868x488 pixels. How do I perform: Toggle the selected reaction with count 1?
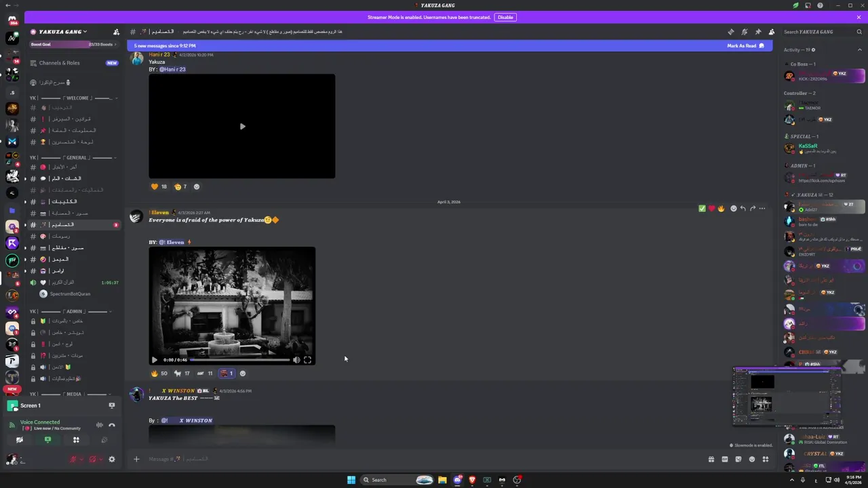(x=226, y=373)
